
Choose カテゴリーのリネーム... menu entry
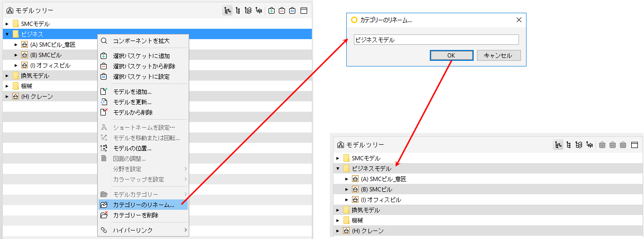coord(143,205)
